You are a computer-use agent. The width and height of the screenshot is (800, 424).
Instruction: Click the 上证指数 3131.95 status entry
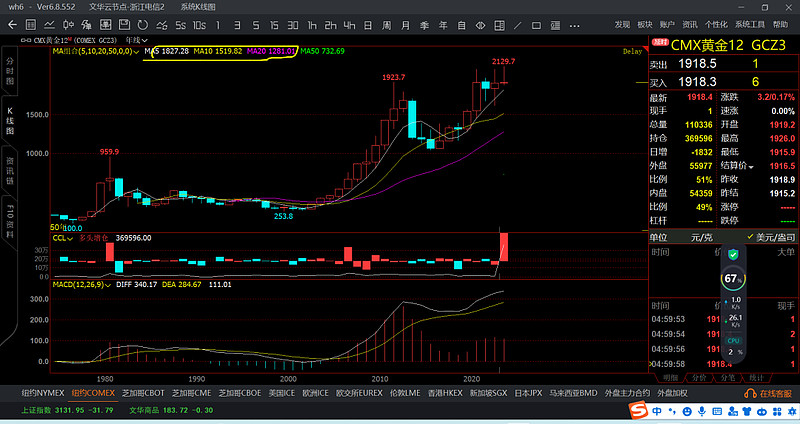67,410
